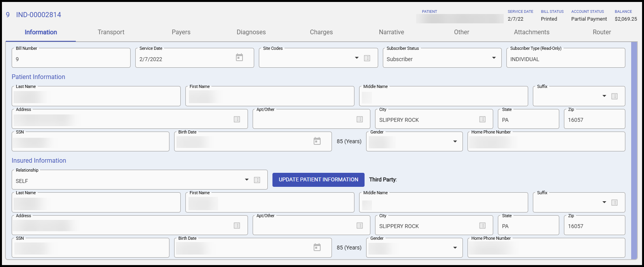This screenshot has height=267, width=644.
Task: Expand the Subscriber Status dropdown
Action: click(494, 58)
